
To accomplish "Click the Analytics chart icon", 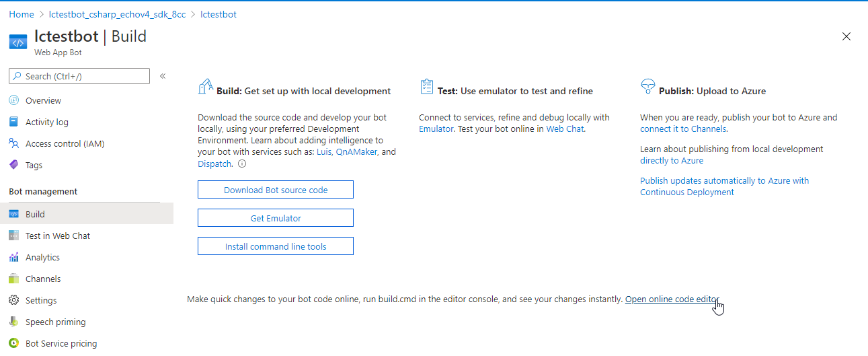I will (x=13, y=257).
